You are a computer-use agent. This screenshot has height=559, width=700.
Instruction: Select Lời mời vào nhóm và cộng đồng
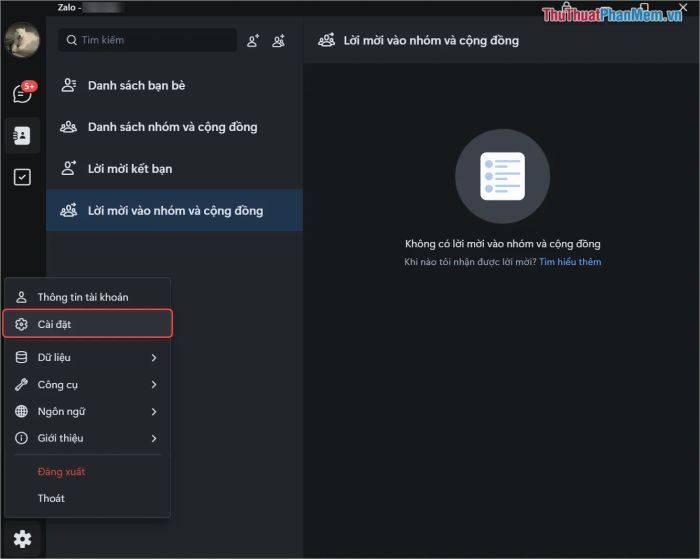point(174,210)
